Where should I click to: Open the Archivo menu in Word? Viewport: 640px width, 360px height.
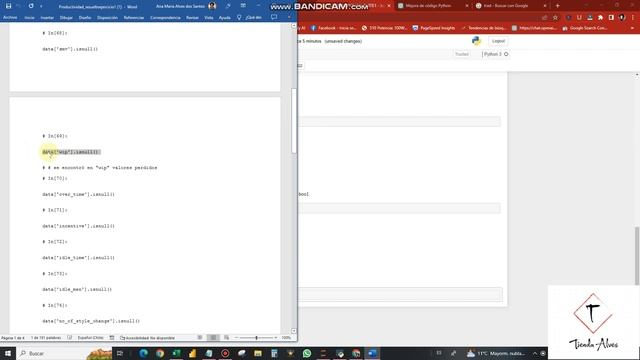[x=10, y=18]
